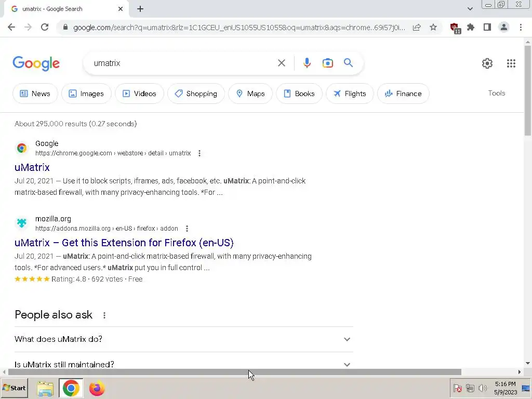Image resolution: width=532 pixels, height=399 pixels.
Task: Click into the umatrix search box
Action: pyautogui.click(x=181, y=63)
